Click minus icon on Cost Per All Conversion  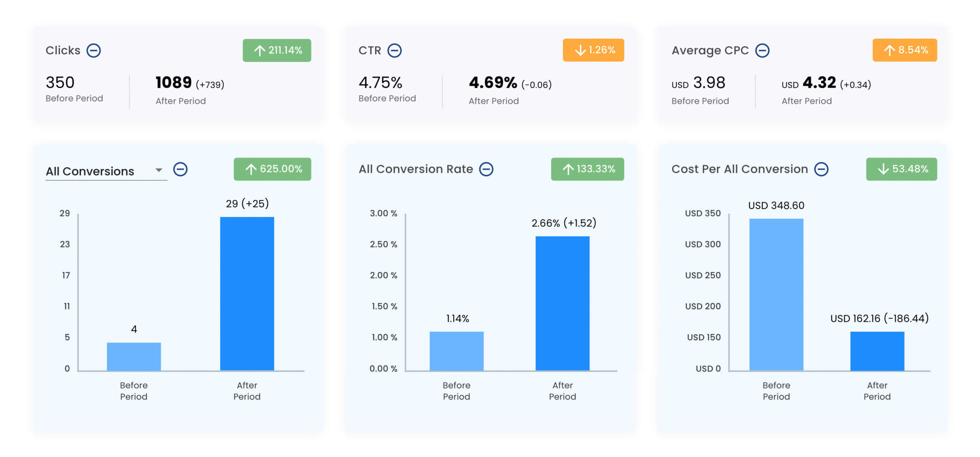click(821, 169)
